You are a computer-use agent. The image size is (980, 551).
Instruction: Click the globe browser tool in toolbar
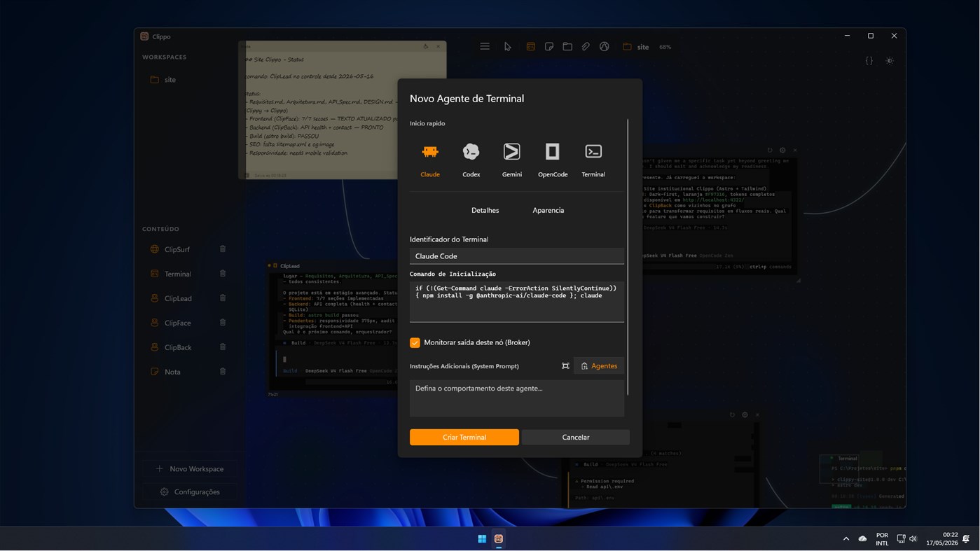coord(604,47)
